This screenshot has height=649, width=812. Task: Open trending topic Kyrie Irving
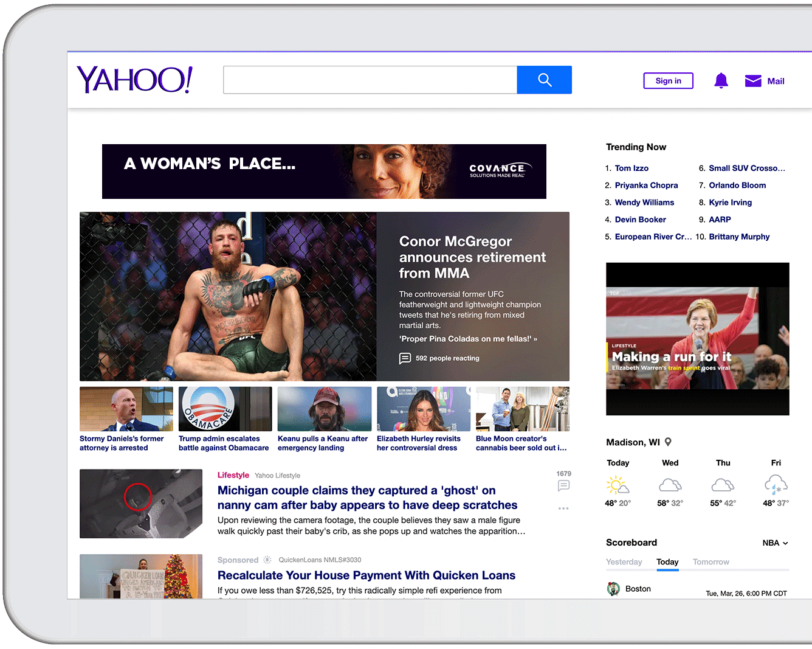(x=731, y=202)
